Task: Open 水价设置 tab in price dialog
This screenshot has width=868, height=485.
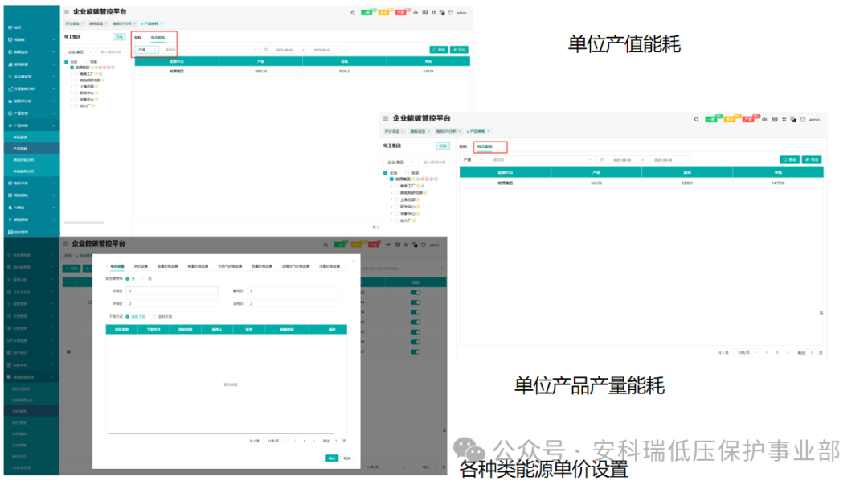Action: pos(141,266)
